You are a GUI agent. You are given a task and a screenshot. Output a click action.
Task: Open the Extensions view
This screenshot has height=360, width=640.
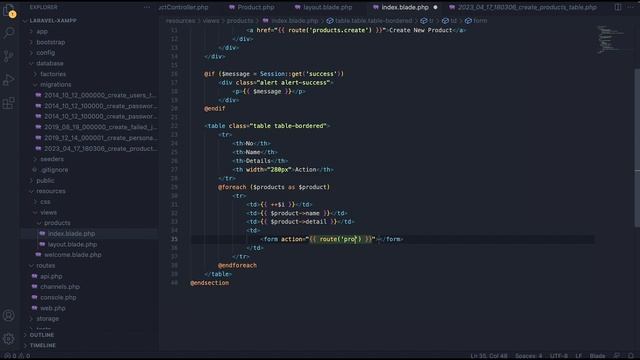click(9, 103)
